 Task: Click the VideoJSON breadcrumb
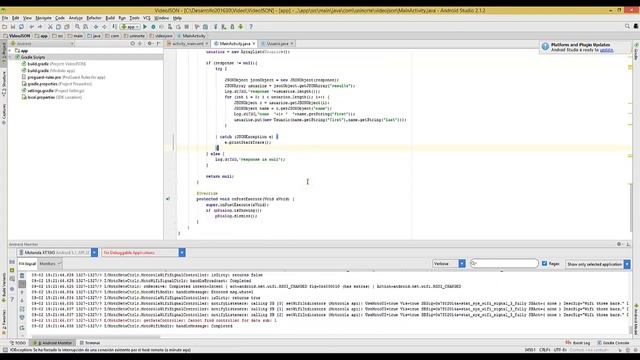point(17,36)
